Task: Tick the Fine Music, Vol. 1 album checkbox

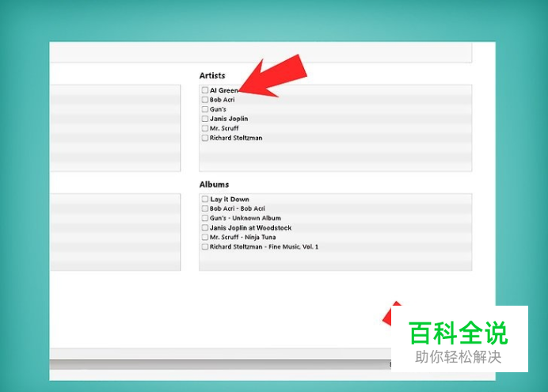Action: [x=205, y=246]
